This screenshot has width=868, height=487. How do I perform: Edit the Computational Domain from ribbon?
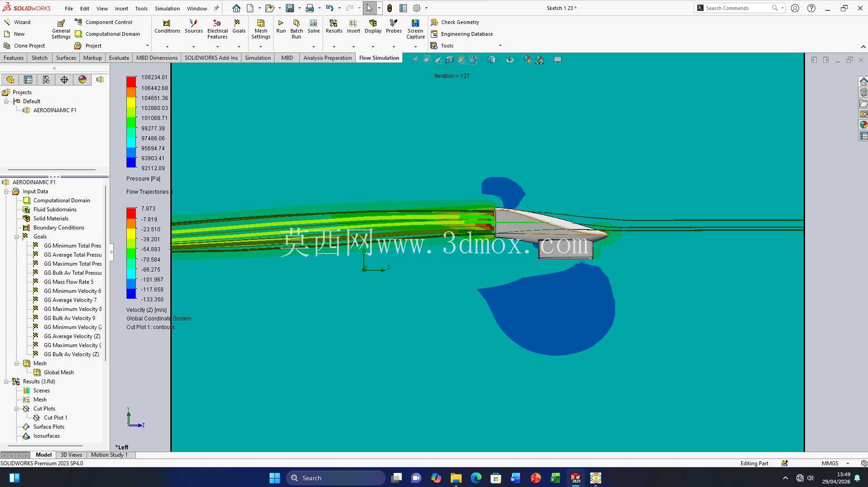107,34
